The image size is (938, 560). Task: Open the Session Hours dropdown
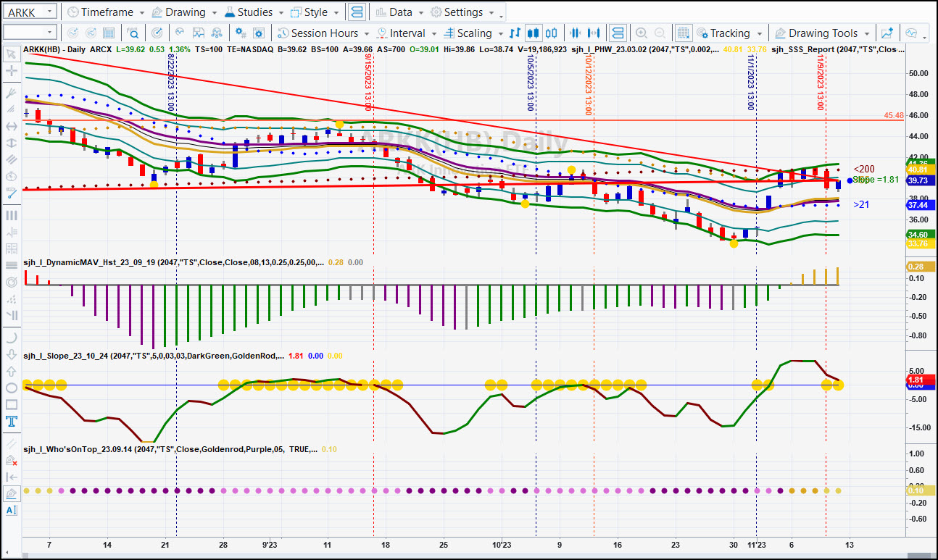tap(323, 33)
